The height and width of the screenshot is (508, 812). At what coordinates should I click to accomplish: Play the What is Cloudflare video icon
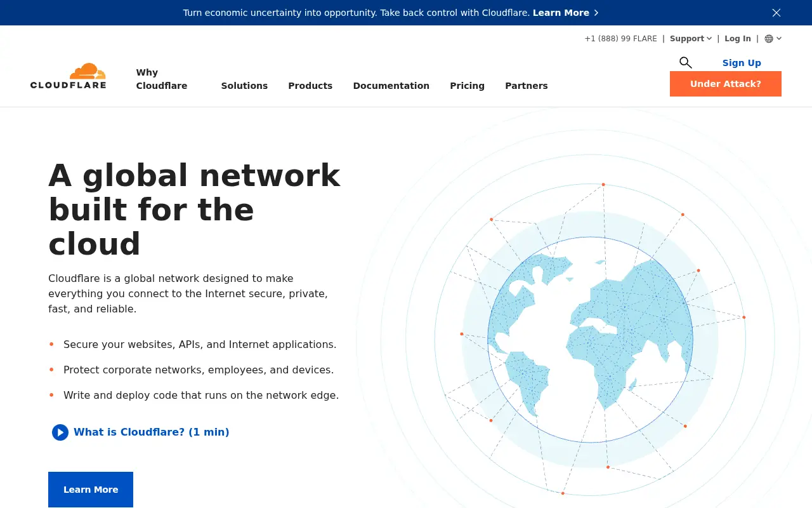point(60,432)
